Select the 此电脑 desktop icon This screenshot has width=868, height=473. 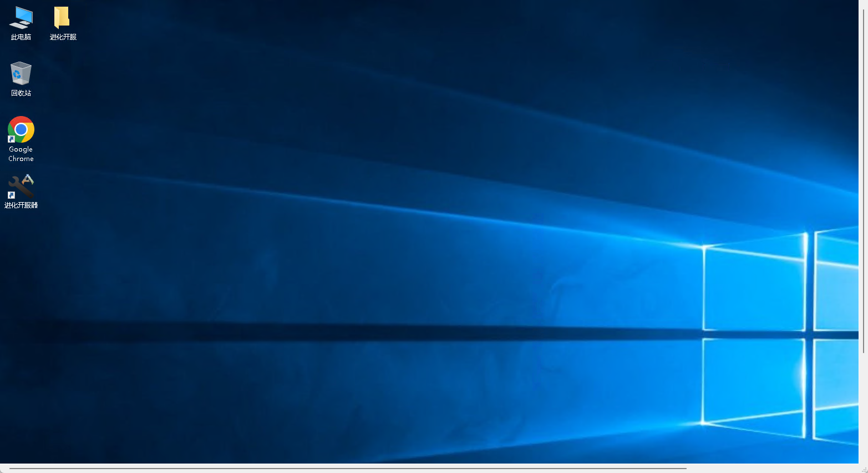21,18
